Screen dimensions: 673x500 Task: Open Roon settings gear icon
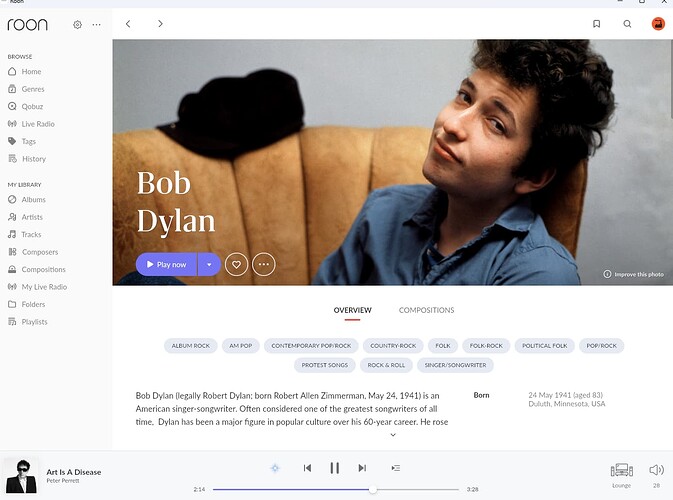click(x=77, y=24)
